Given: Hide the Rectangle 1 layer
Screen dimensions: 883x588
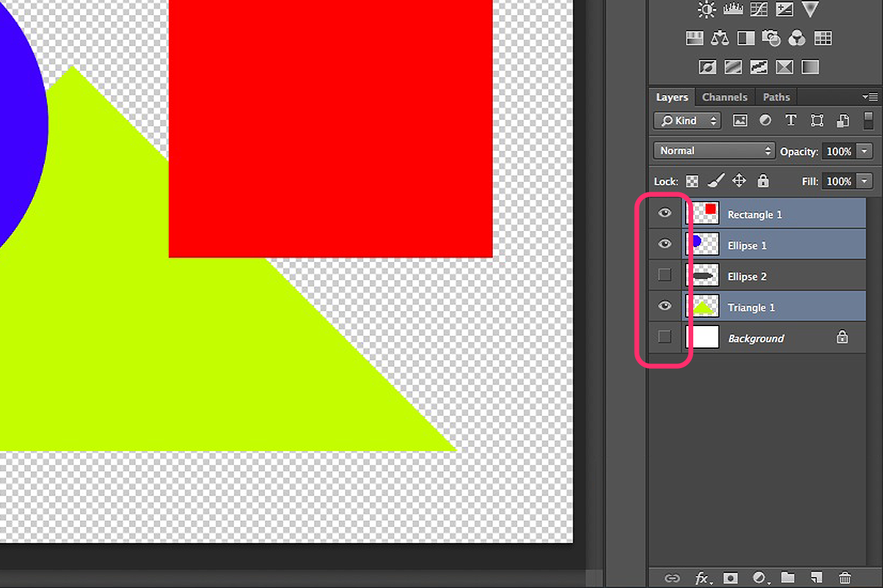Looking at the screenshot, I should point(664,213).
